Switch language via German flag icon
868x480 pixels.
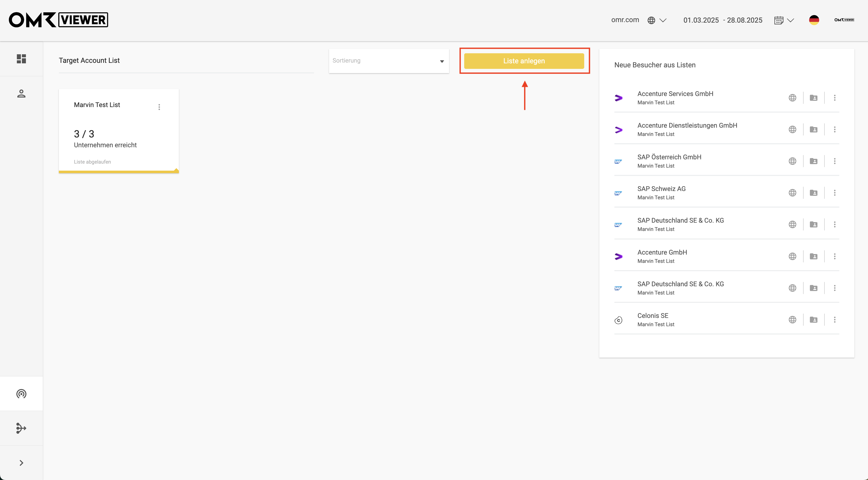click(x=814, y=20)
